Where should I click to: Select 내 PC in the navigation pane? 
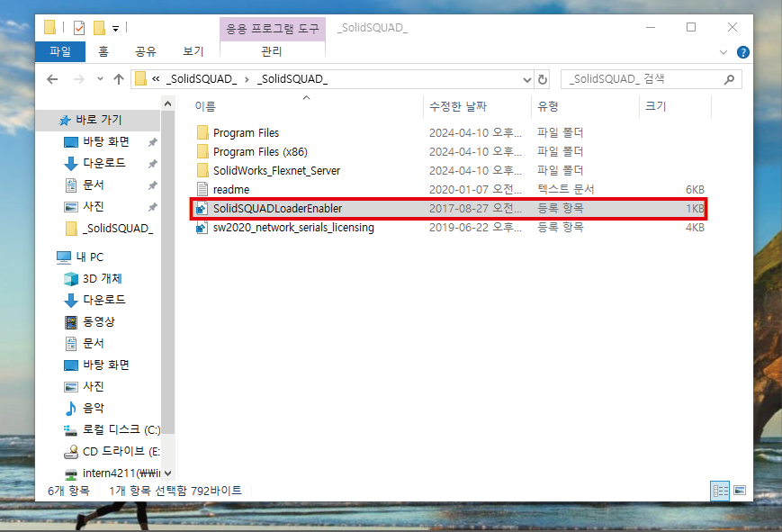coord(90,257)
